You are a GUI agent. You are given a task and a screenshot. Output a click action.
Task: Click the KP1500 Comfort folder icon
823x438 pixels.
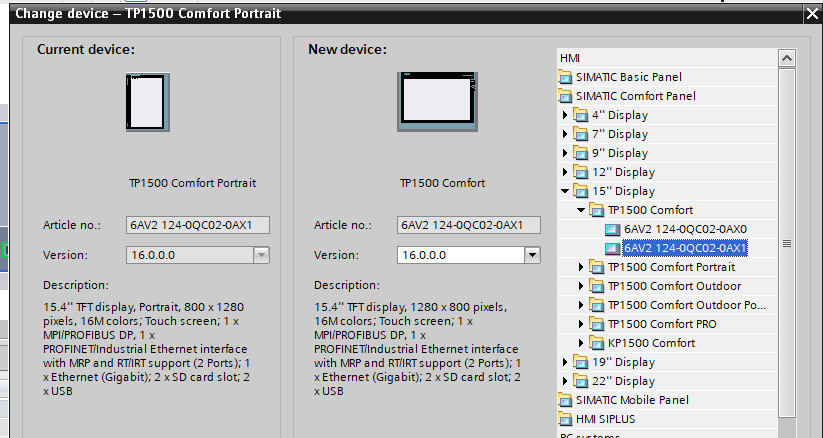point(597,343)
